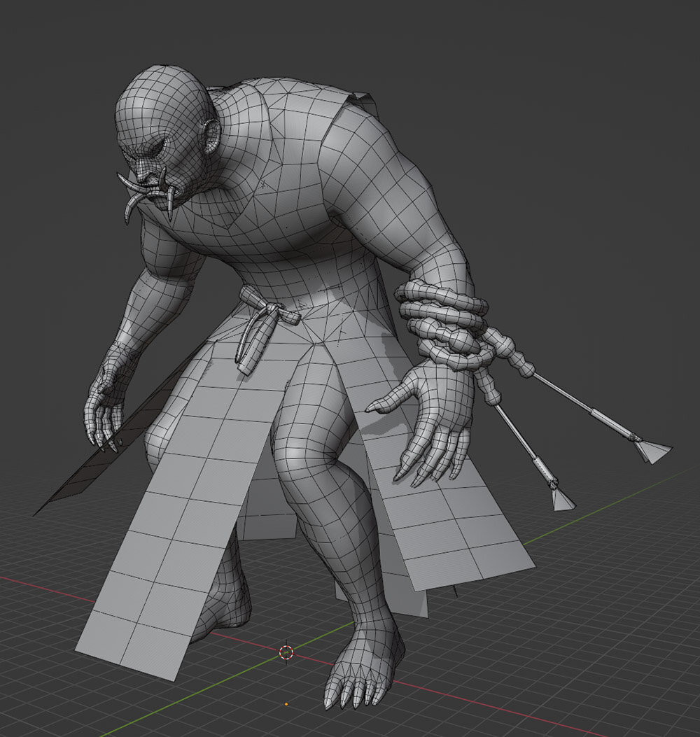Viewport: 700px width, 737px height.
Task: Click the orange object origin dot
Action: pos(286,704)
